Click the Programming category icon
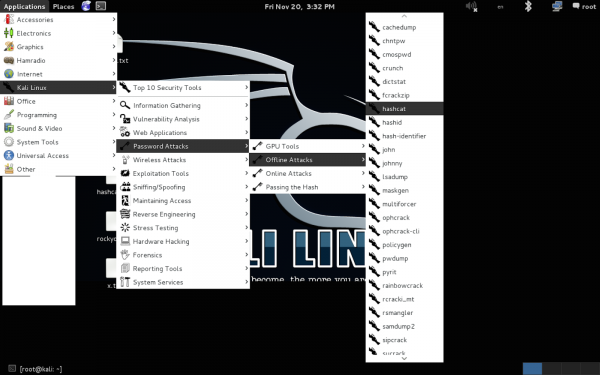This screenshot has height=375, width=600. 9,115
